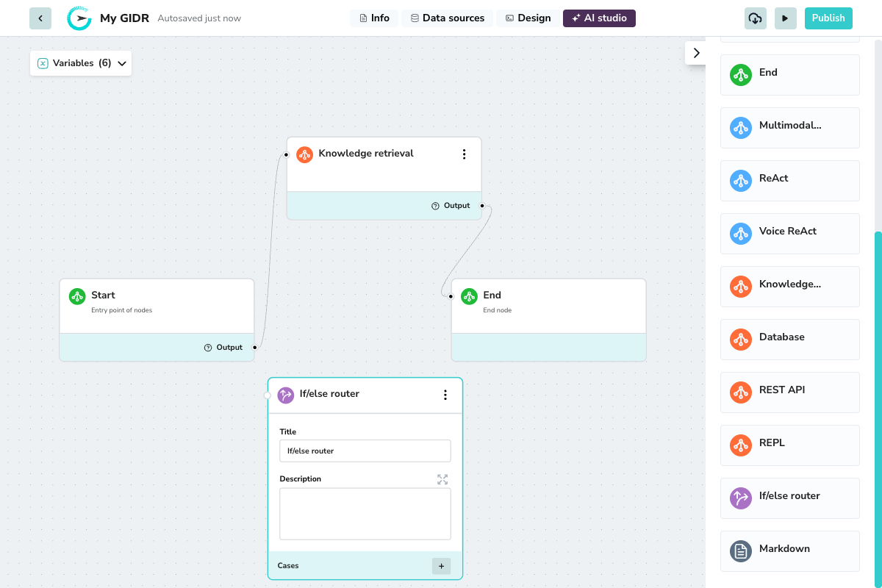Collapse the right node panel with the chevron
This screenshot has width=882, height=588.
[695, 52]
